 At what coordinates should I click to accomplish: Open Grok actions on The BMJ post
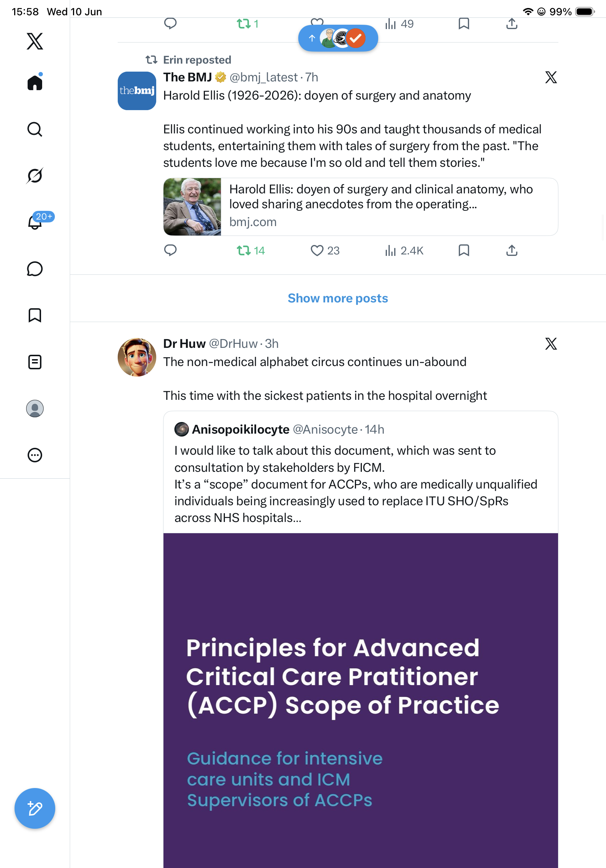pos(551,77)
